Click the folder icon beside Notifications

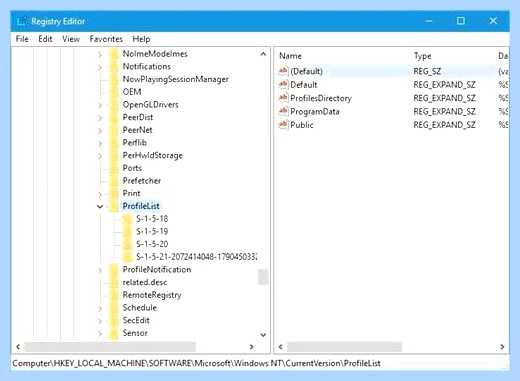coord(114,67)
